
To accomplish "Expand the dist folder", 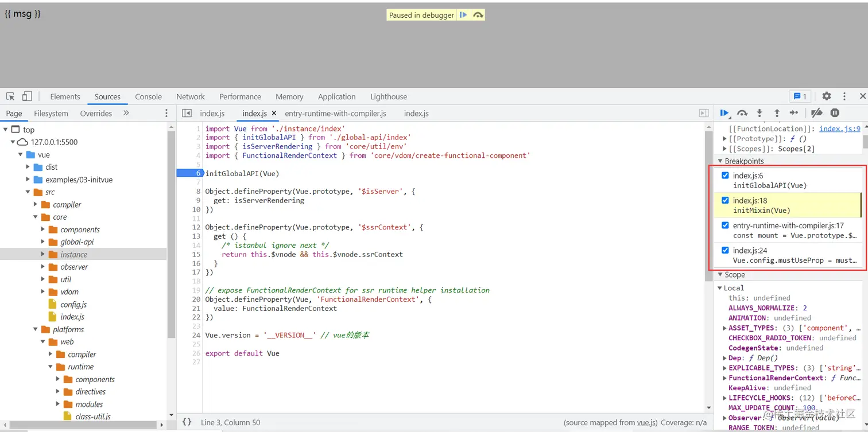I will click(28, 167).
